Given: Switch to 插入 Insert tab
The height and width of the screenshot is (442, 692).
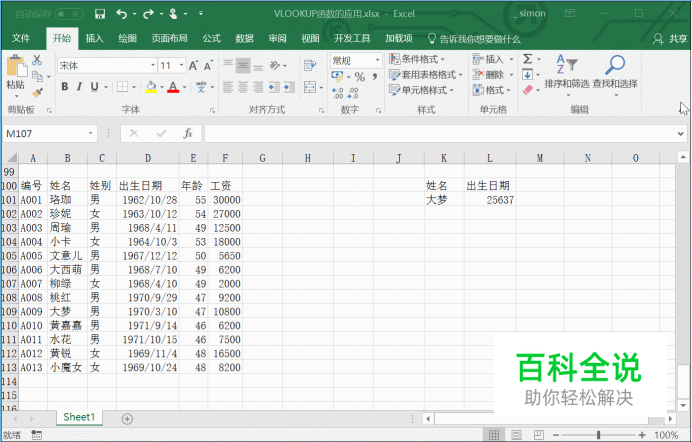Looking at the screenshot, I should coord(94,39).
